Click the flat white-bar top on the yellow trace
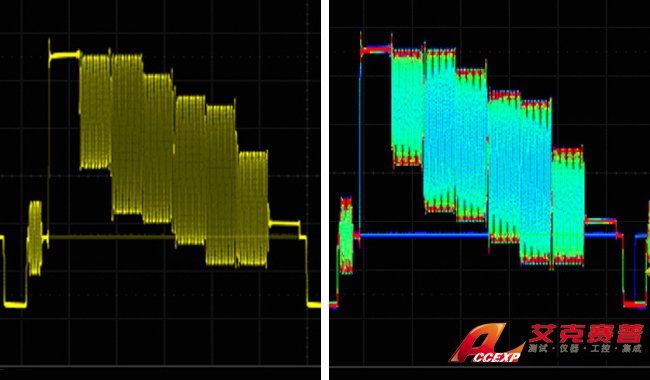Viewport: 650px width, 380px height. coord(65,55)
